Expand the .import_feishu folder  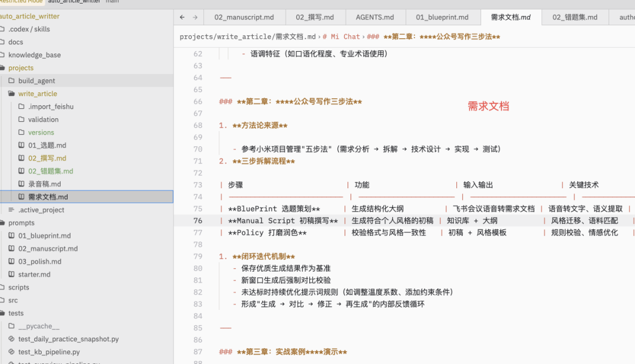51,106
